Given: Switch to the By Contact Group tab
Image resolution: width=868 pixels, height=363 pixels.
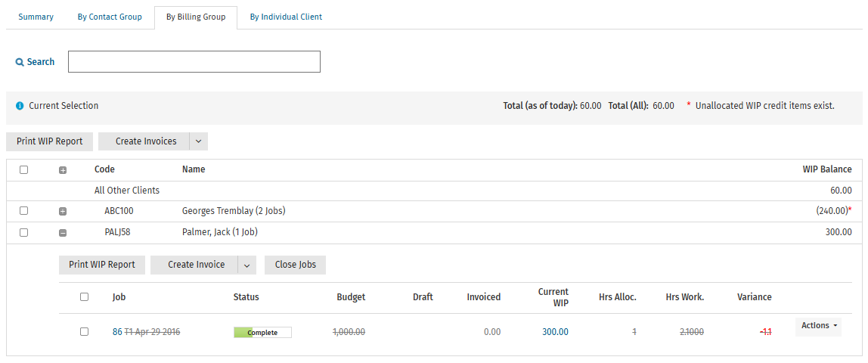Looking at the screenshot, I should [x=110, y=17].
